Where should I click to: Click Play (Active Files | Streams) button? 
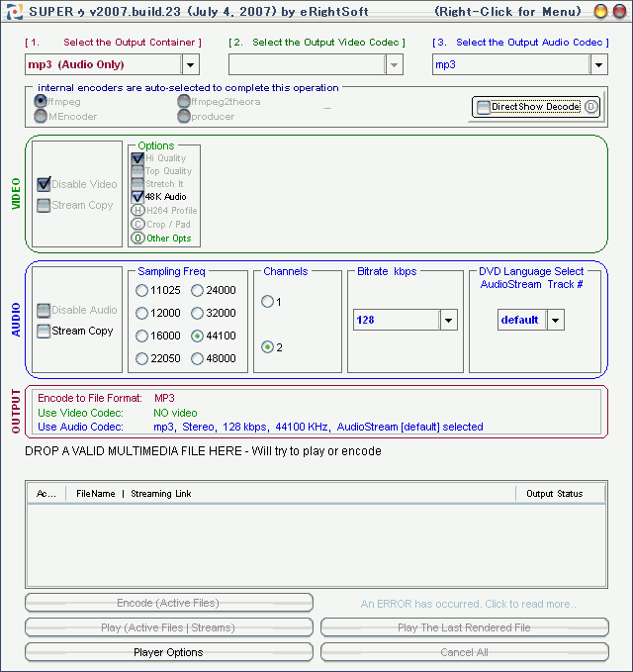point(169,627)
